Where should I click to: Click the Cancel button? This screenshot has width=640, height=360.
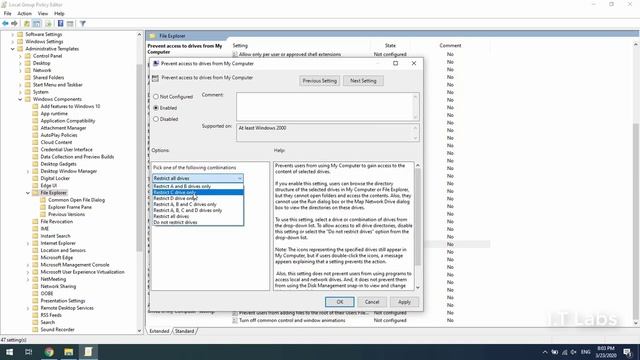point(372,302)
